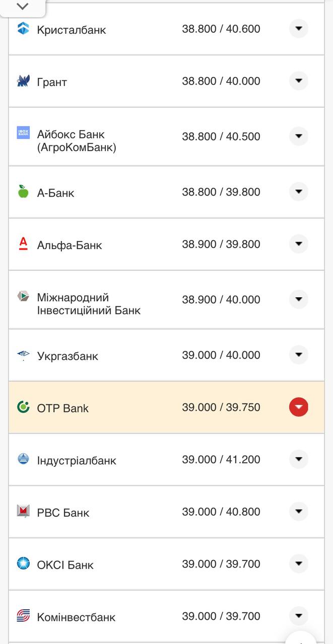
Task: Expand the Кристалбанк rate details
Action: pos(298,29)
